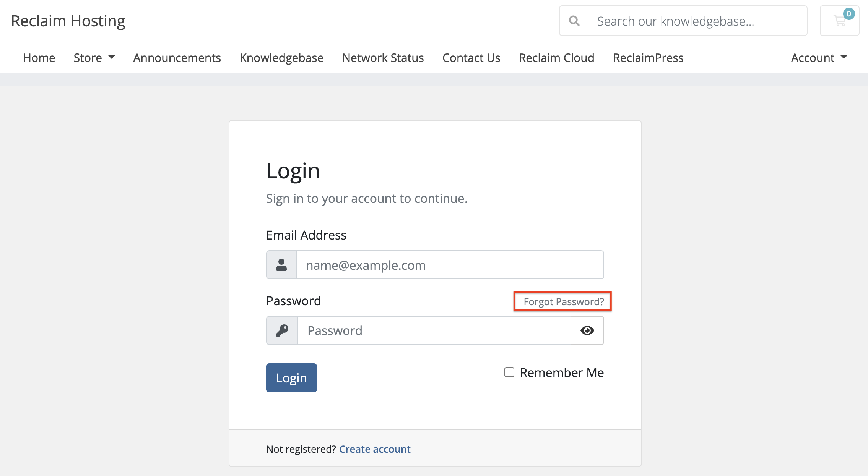The width and height of the screenshot is (868, 476).
Task: Show password with the eye icon
Action: [x=587, y=330]
